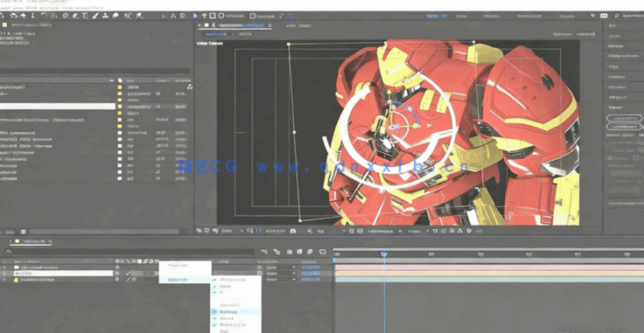644x333 pixels.
Task: Select the Brush tool
Action: click(94, 16)
